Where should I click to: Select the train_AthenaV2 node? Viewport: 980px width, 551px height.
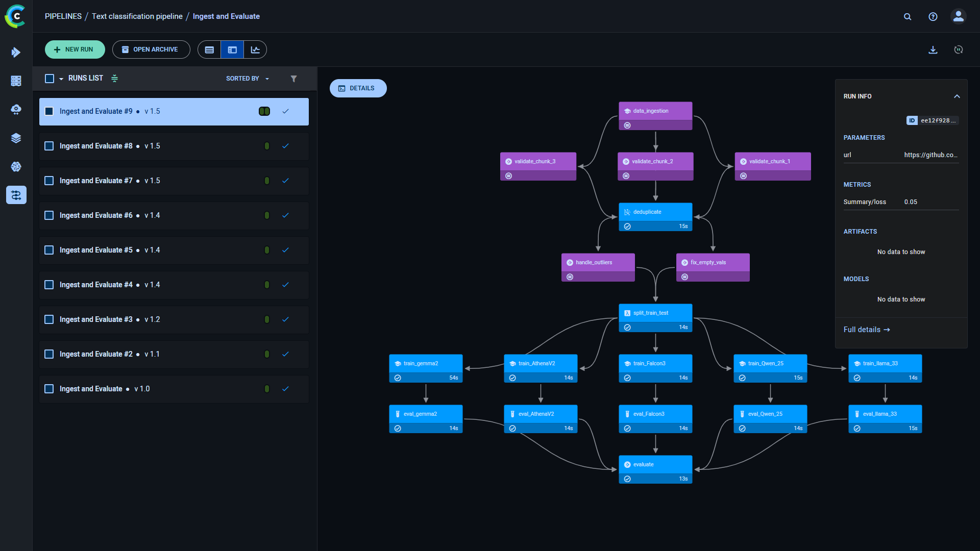tap(541, 368)
